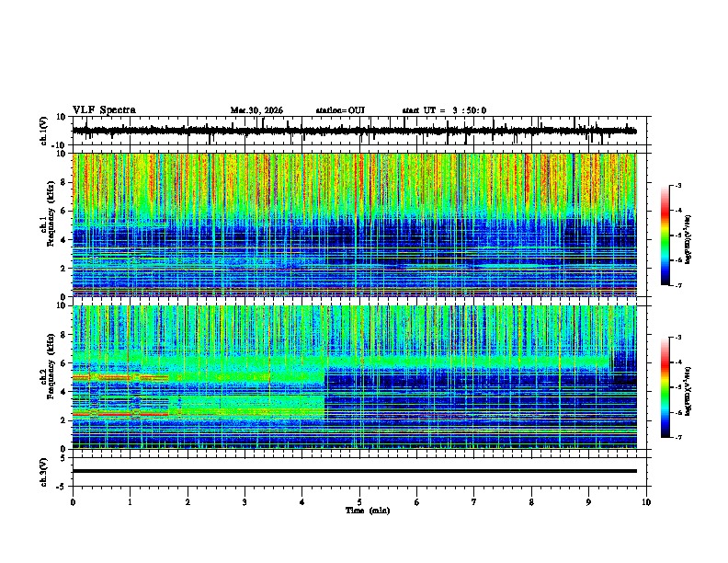Click the "VLF Spectra" plot title
This screenshot has width=728, height=563.
pyautogui.click(x=104, y=110)
